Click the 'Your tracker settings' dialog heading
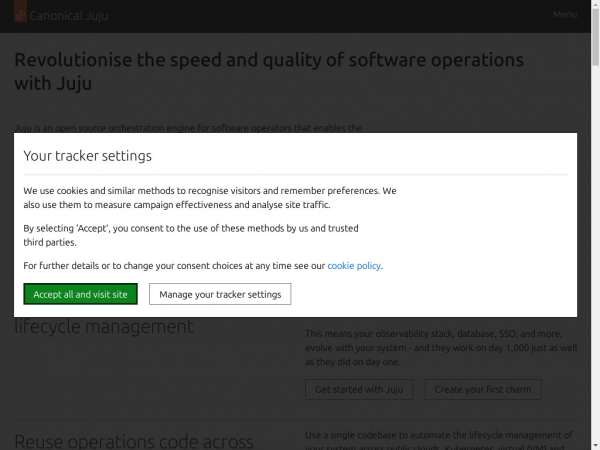This screenshot has height=450, width=600. (88, 156)
